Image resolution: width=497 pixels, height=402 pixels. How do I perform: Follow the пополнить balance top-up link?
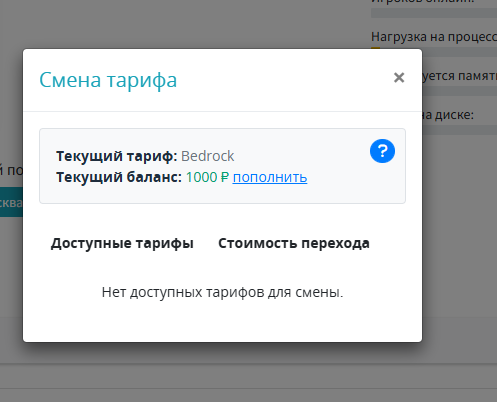coord(270,177)
